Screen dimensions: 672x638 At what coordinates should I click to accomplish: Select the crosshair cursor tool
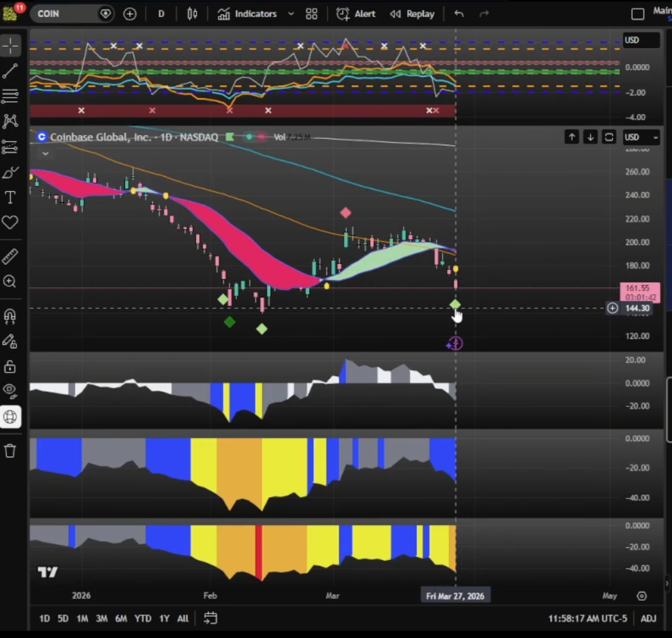click(10, 46)
